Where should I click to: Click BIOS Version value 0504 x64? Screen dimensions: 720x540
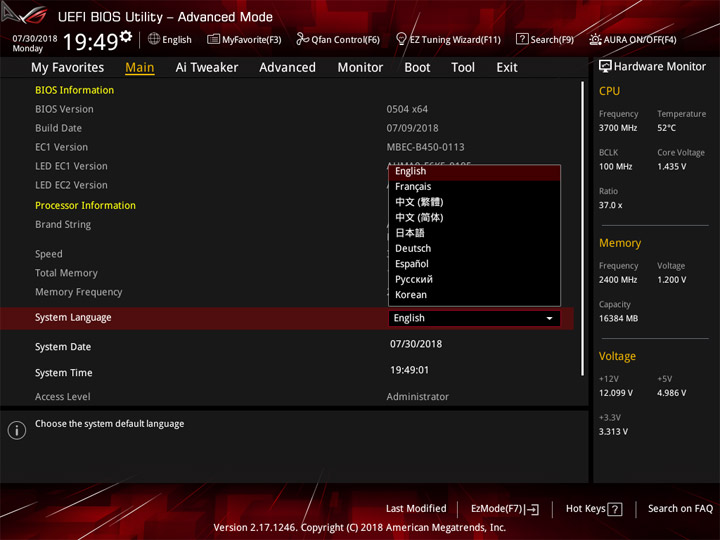pos(407,109)
